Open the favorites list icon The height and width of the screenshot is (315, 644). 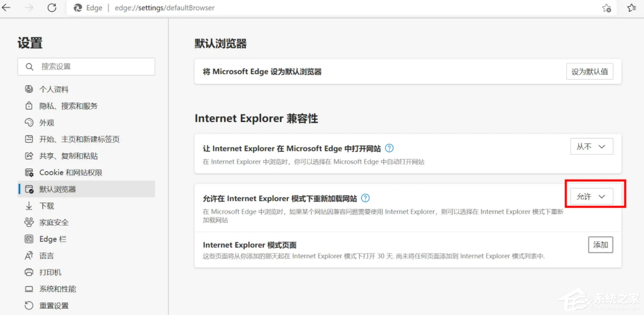pyautogui.click(x=632, y=8)
